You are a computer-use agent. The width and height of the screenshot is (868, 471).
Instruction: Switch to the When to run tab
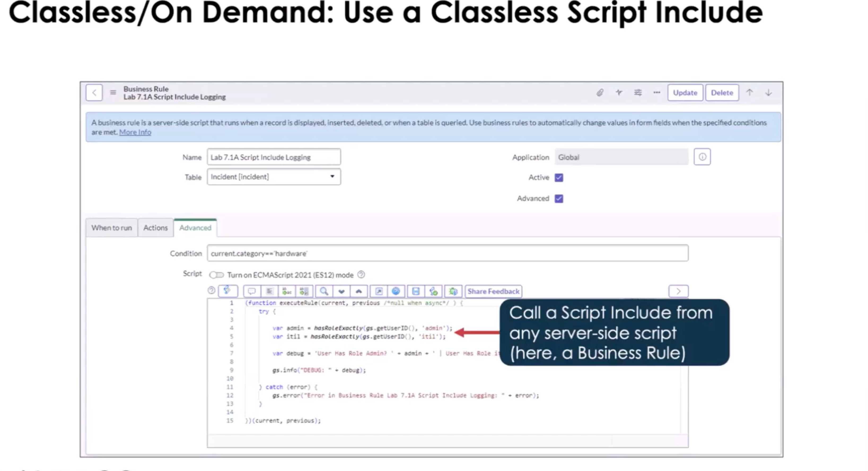pyautogui.click(x=112, y=228)
